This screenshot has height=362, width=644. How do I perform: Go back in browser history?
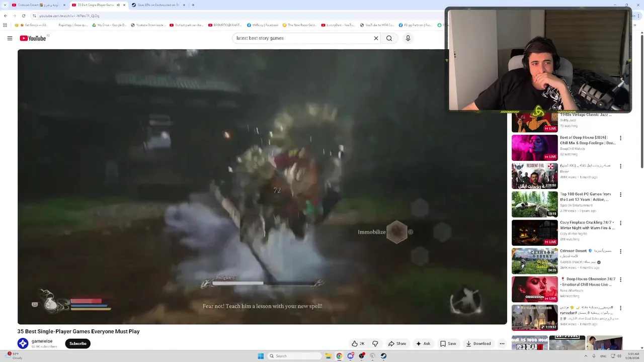click(6, 16)
